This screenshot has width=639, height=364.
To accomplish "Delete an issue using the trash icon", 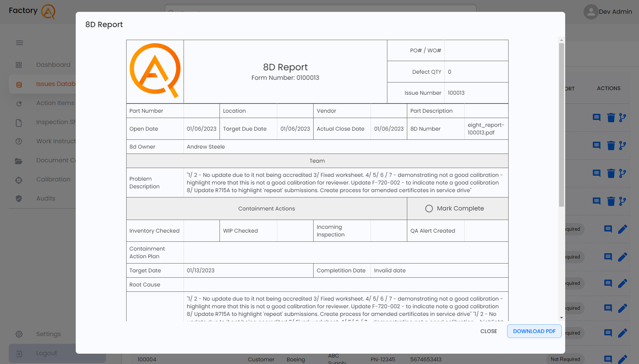I will tap(611, 118).
